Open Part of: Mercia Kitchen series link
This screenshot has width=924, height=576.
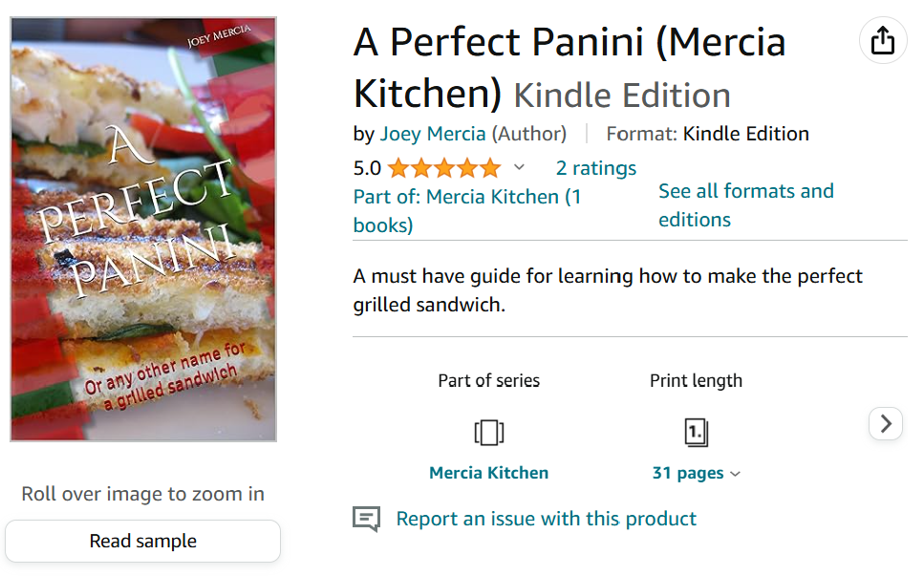tap(468, 210)
